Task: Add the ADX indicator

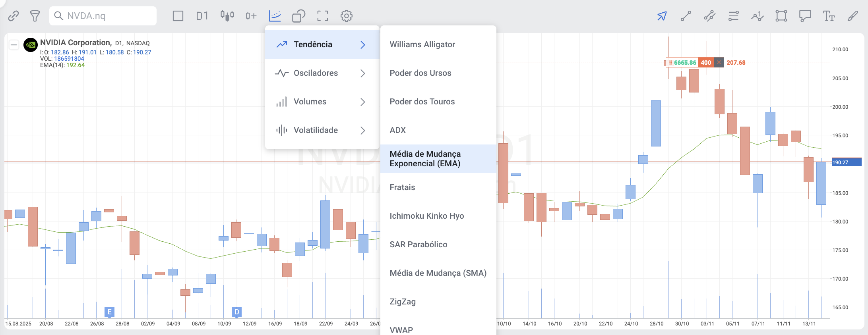Action: point(438,130)
